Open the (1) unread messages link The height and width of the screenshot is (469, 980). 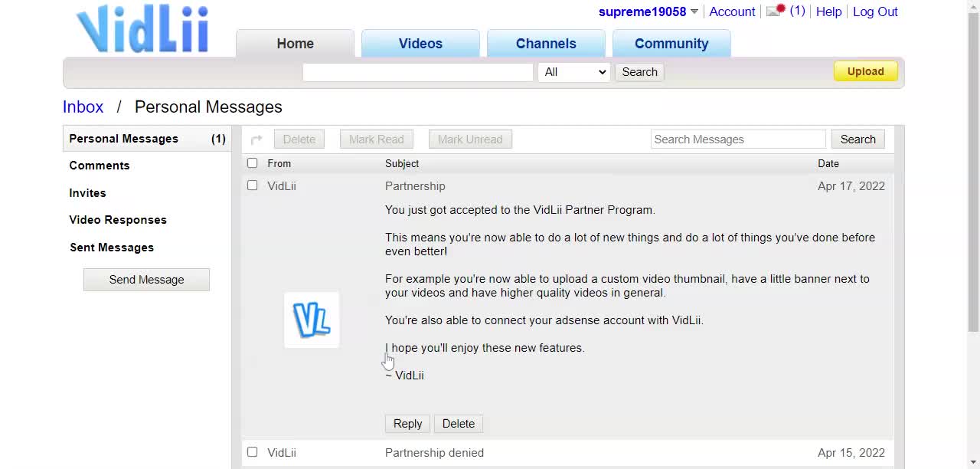point(797,11)
